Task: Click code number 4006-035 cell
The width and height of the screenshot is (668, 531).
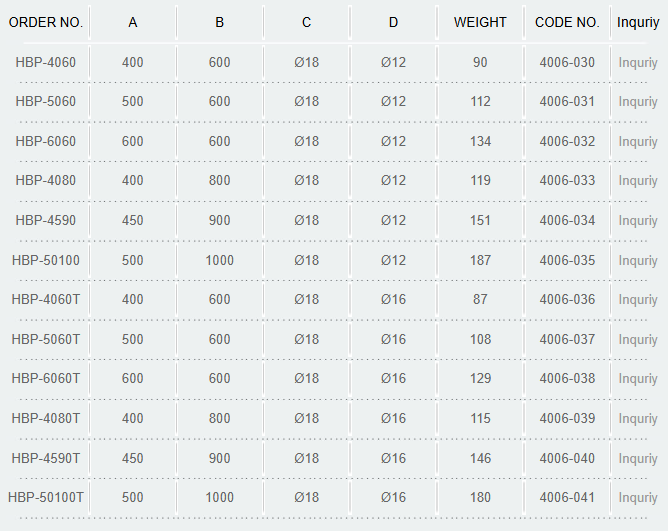Action: 567,260
